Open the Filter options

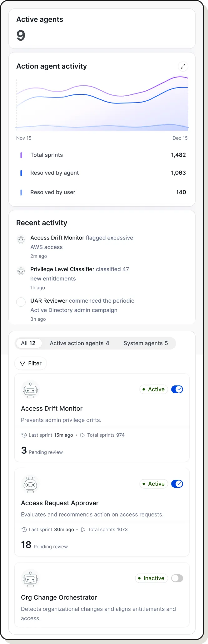tap(30, 363)
